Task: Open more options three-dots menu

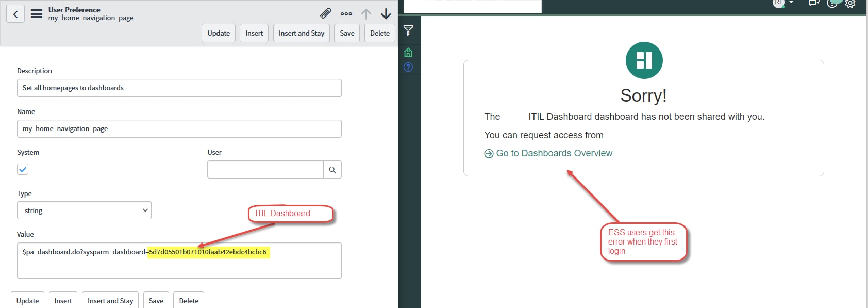Action: (x=346, y=14)
